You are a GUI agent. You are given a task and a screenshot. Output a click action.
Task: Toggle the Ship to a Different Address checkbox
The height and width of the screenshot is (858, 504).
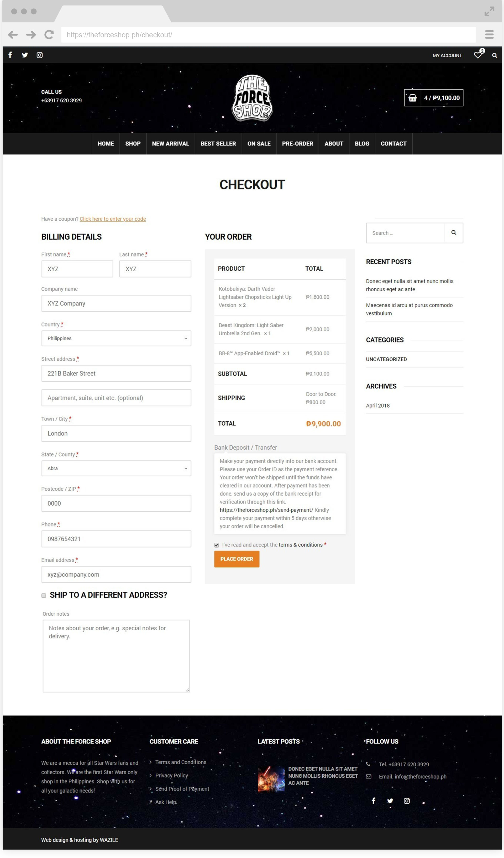[x=43, y=595]
